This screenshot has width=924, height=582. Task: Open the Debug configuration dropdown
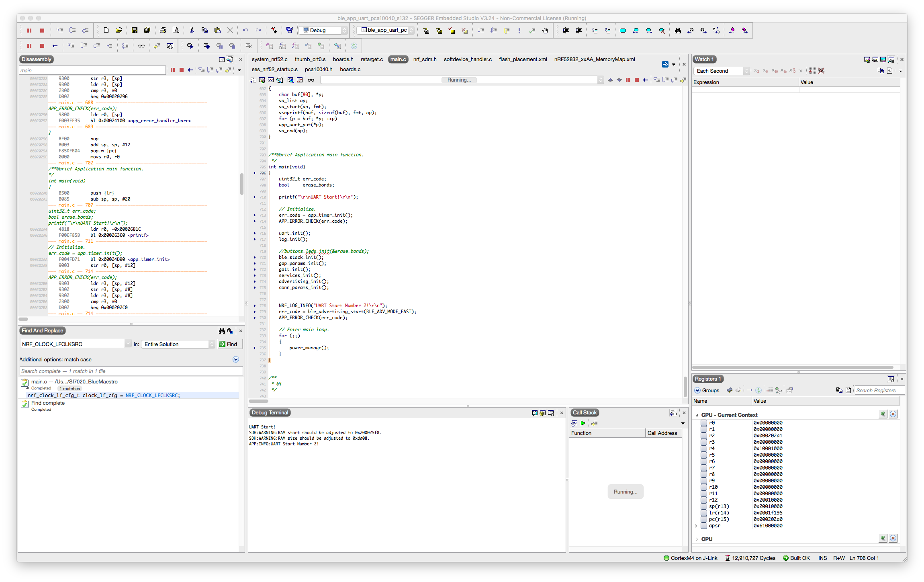tap(324, 30)
